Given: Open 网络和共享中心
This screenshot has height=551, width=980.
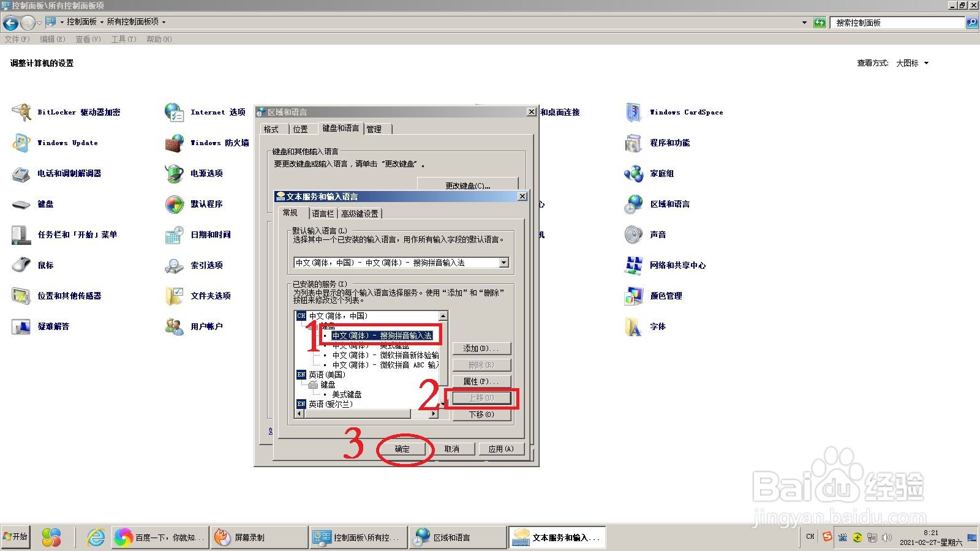Looking at the screenshot, I should click(678, 265).
